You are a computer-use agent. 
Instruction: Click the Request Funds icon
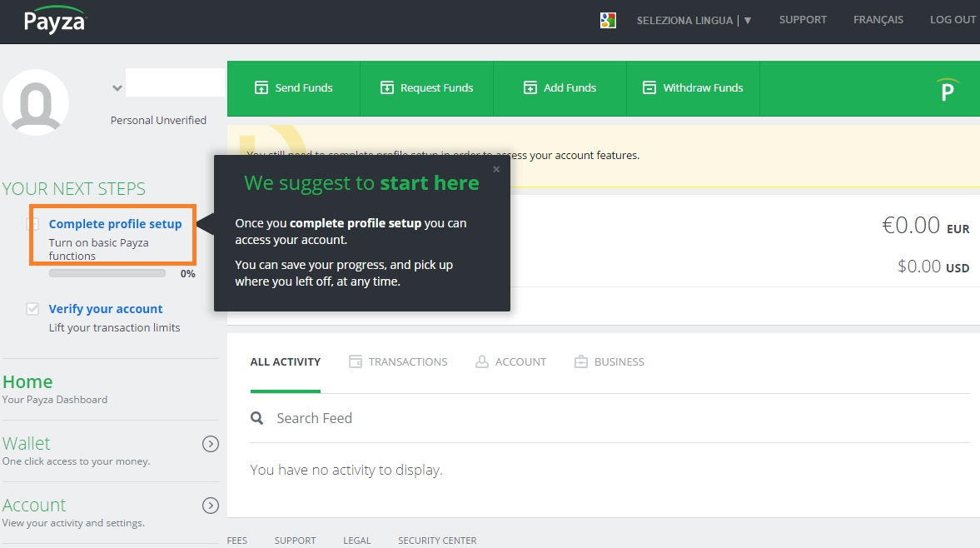[x=387, y=87]
